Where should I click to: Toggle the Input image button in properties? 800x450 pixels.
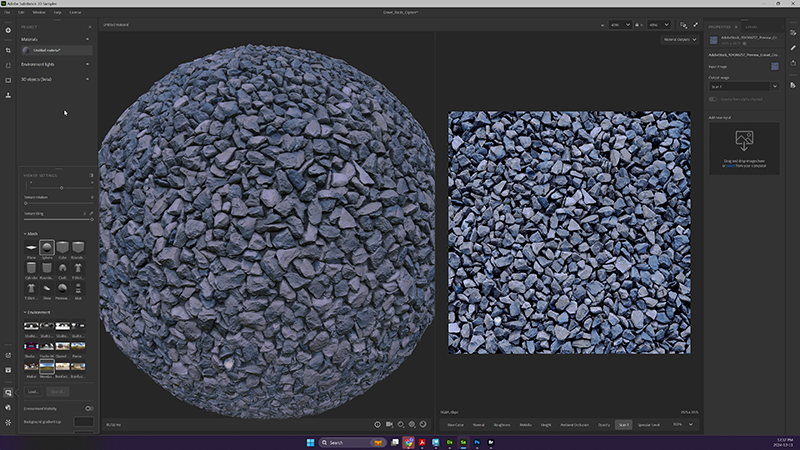pyautogui.click(x=774, y=66)
